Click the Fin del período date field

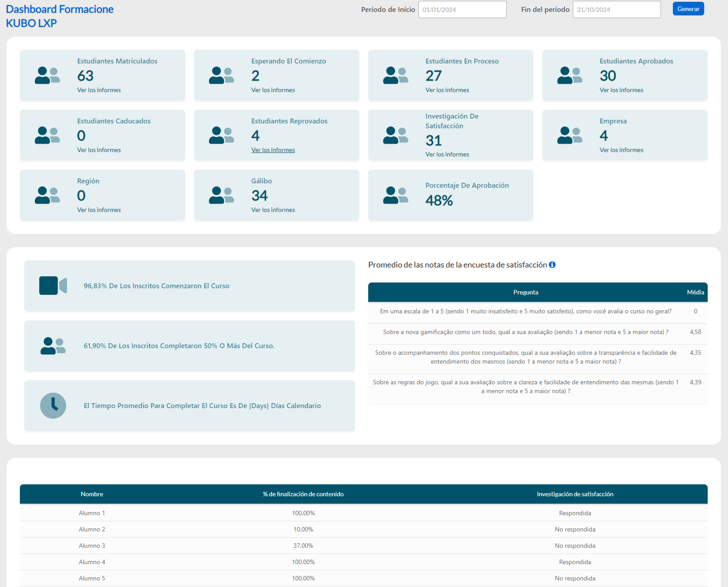616,9
